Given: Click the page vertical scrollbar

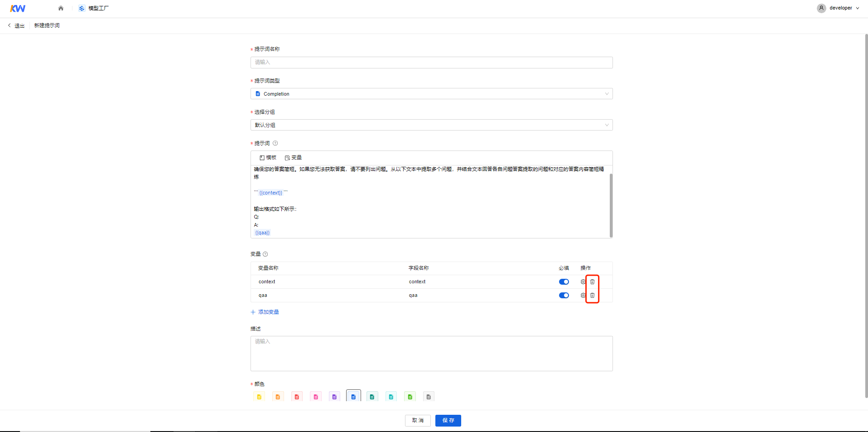Looking at the screenshot, I should [866, 216].
